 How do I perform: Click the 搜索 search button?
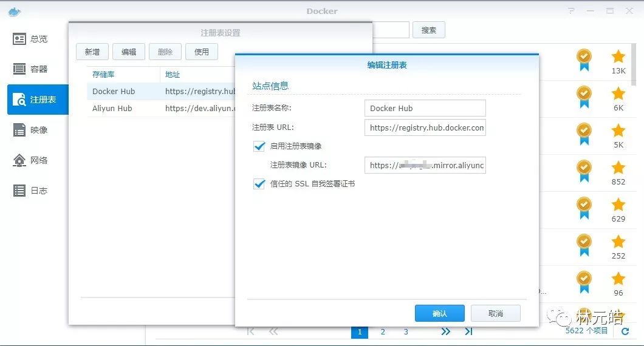tap(429, 30)
